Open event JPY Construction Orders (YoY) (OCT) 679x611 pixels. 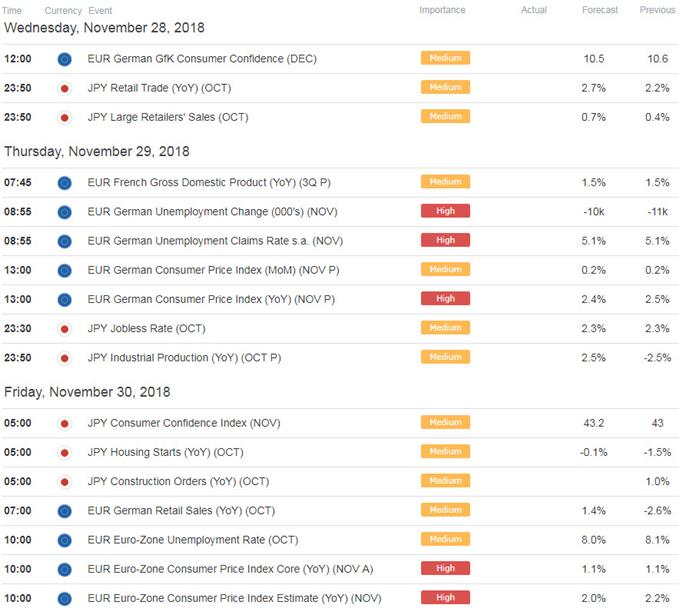[x=178, y=482]
